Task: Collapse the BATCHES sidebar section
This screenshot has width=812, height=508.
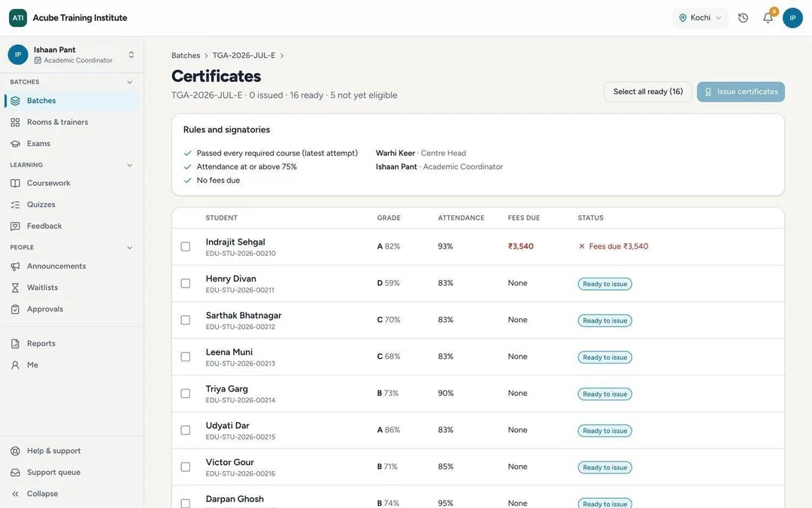Action: coord(129,82)
